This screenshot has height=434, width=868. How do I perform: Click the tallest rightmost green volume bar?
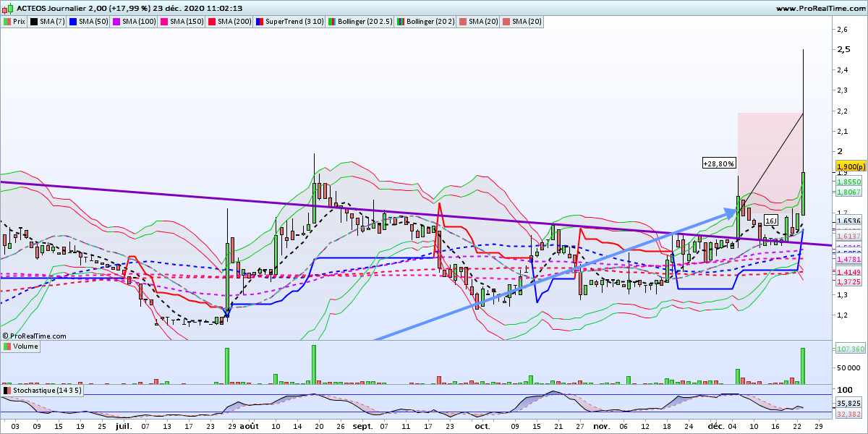pos(803,366)
